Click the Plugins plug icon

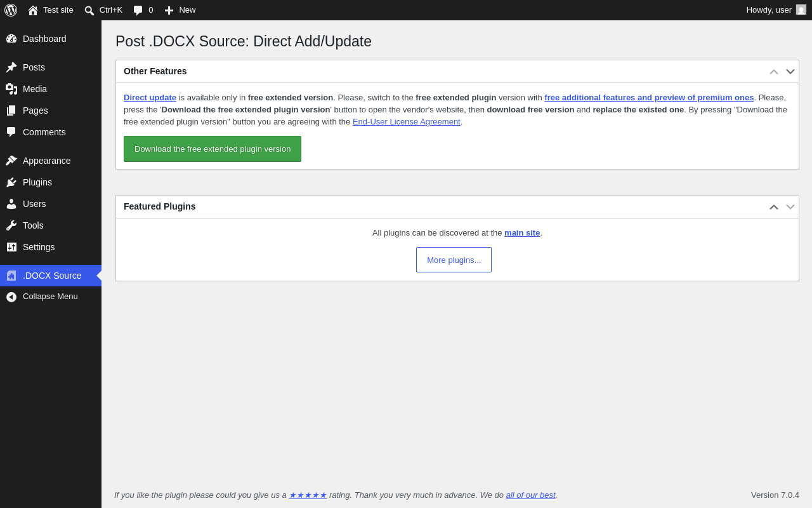(11, 182)
